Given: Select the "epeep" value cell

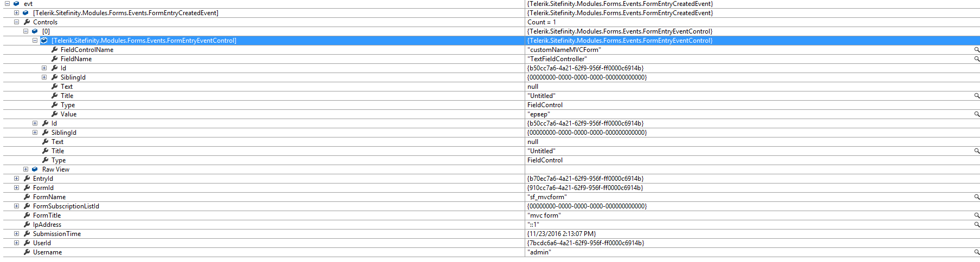Looking at the screenshot, I should tap(539, 114).
